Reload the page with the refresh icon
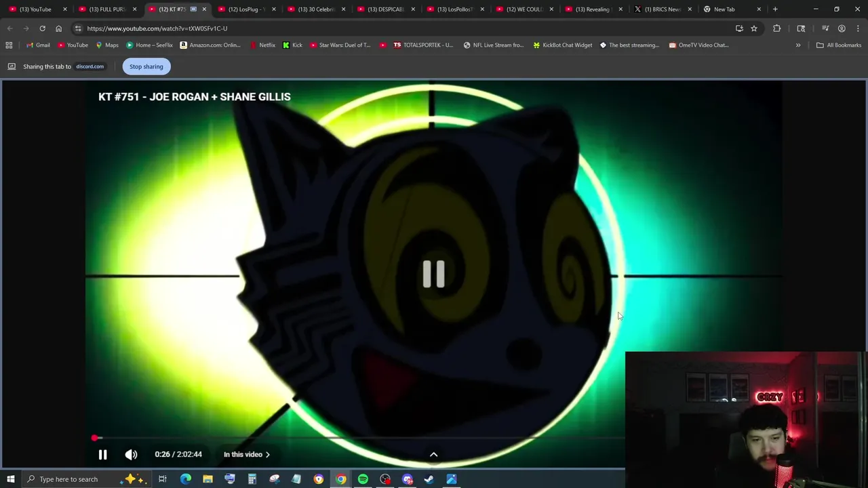The image size is (868, 488). (x=42, y=28)
